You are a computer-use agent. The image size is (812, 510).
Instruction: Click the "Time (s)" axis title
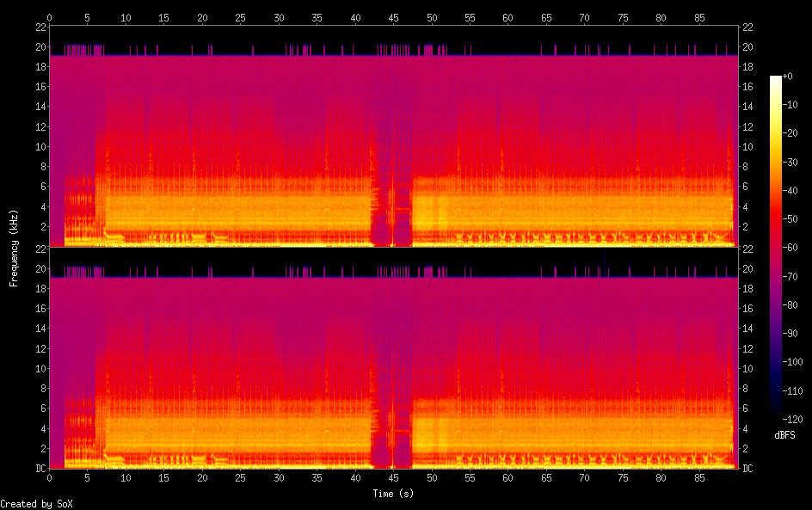[393, 494]
